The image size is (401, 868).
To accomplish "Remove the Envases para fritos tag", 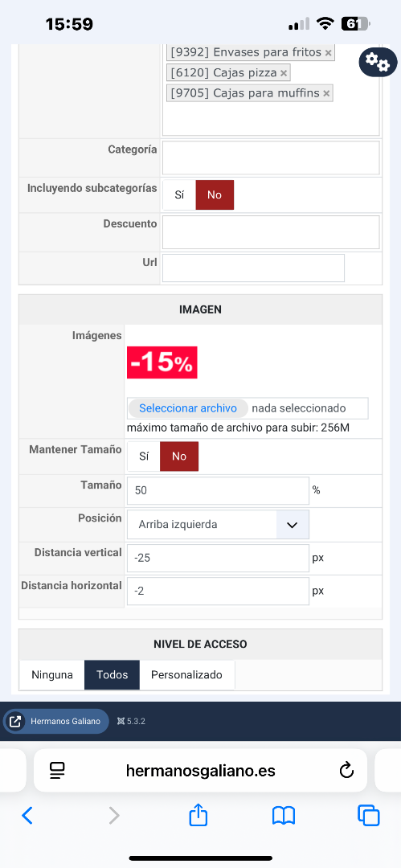I will click(x=328, y=52).
